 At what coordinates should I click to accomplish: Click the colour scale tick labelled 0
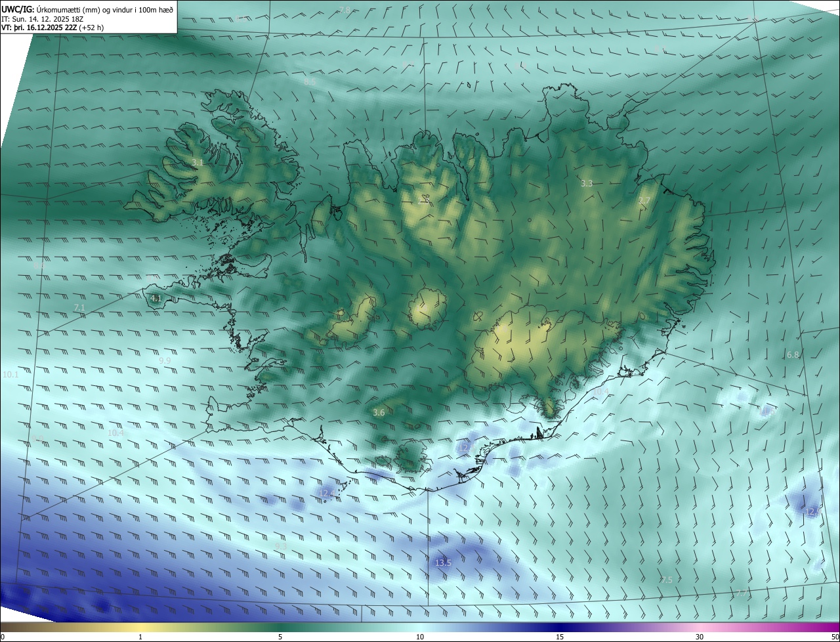(x=3, y=637)
